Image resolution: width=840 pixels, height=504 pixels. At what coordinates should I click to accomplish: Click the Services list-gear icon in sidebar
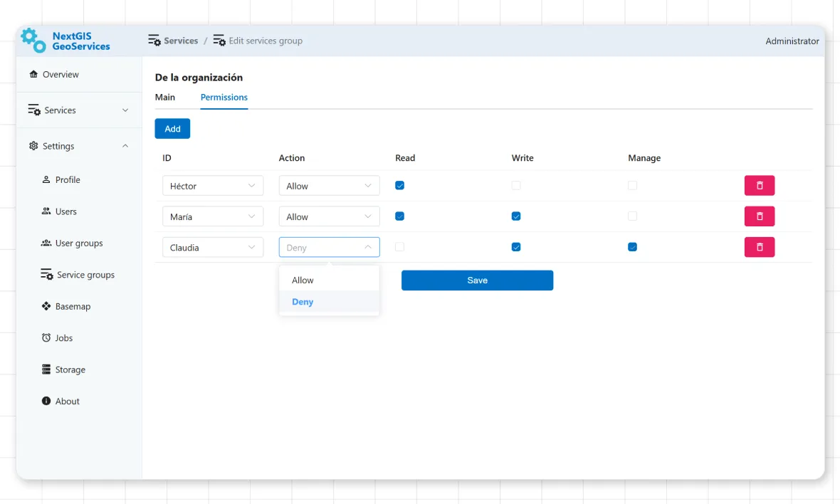tap(33, 110)
